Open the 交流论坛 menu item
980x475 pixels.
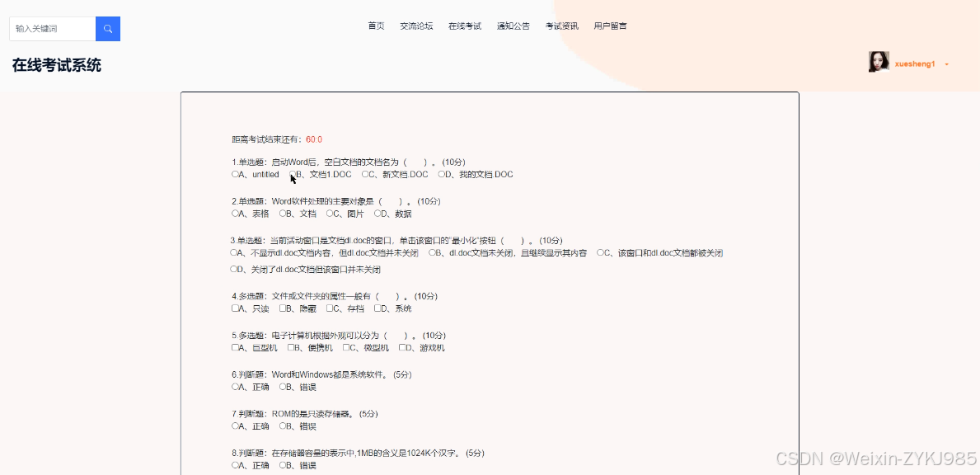click(416, 26)
